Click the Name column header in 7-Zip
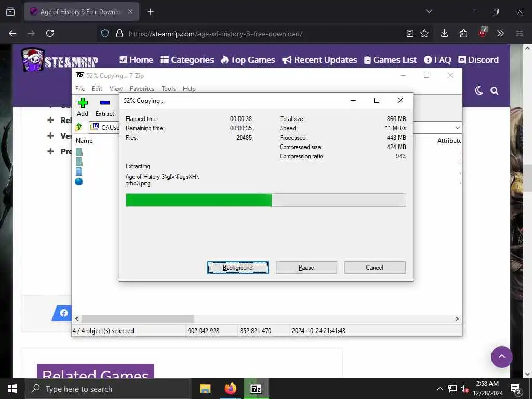 pos(84,140)
